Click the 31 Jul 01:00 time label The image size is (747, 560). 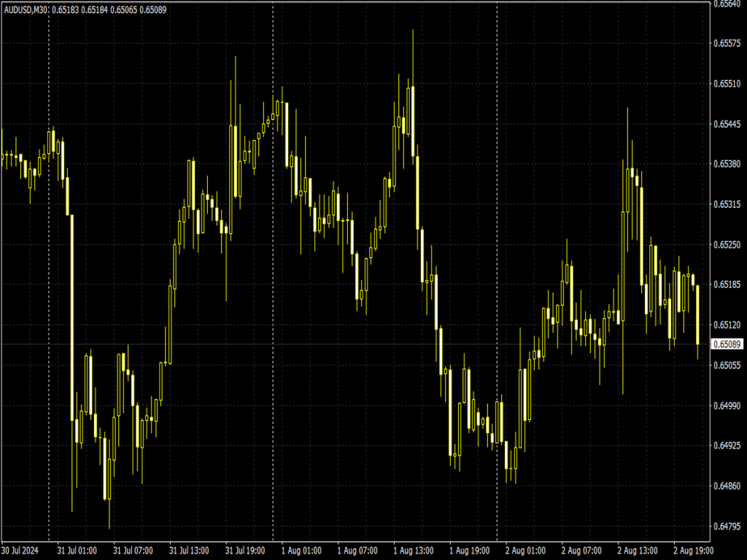click(x=76, y=551)
